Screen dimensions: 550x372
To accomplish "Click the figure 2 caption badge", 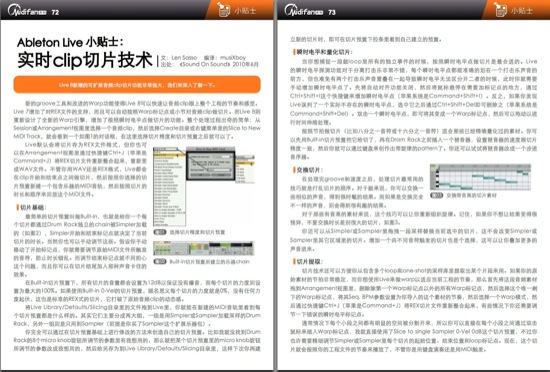I will tap(160, 262).
